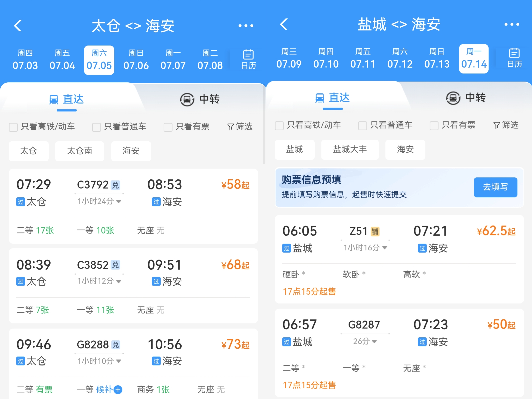This screenshot has height=399, width=532.
Task: Tap back arrow on 太仓<>海安 screen
Action: (x=18, y=25)
